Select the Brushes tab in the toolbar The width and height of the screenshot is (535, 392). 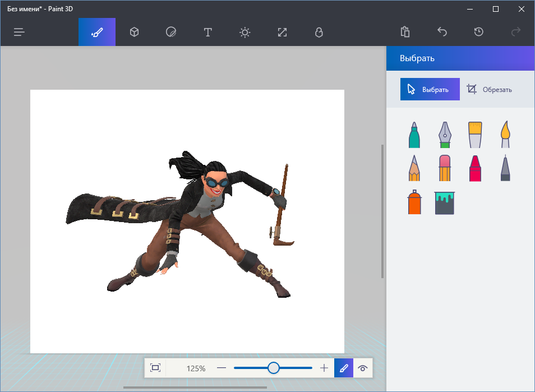click(97, 32)
